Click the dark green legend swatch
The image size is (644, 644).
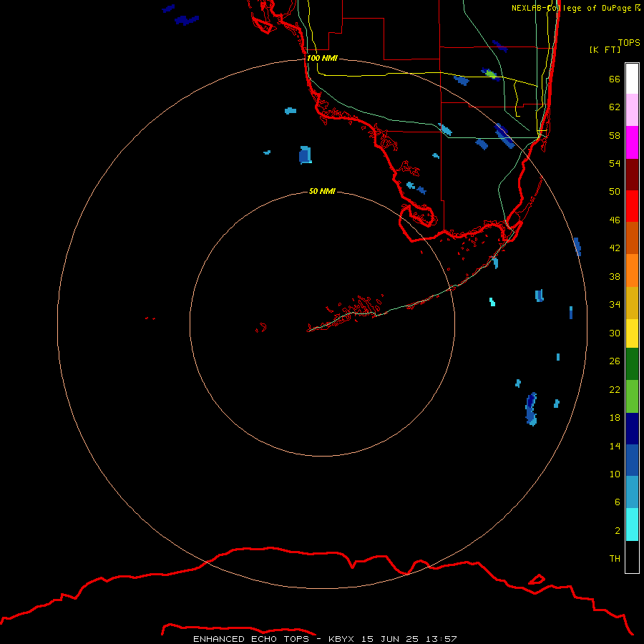[x=632, y=364]
